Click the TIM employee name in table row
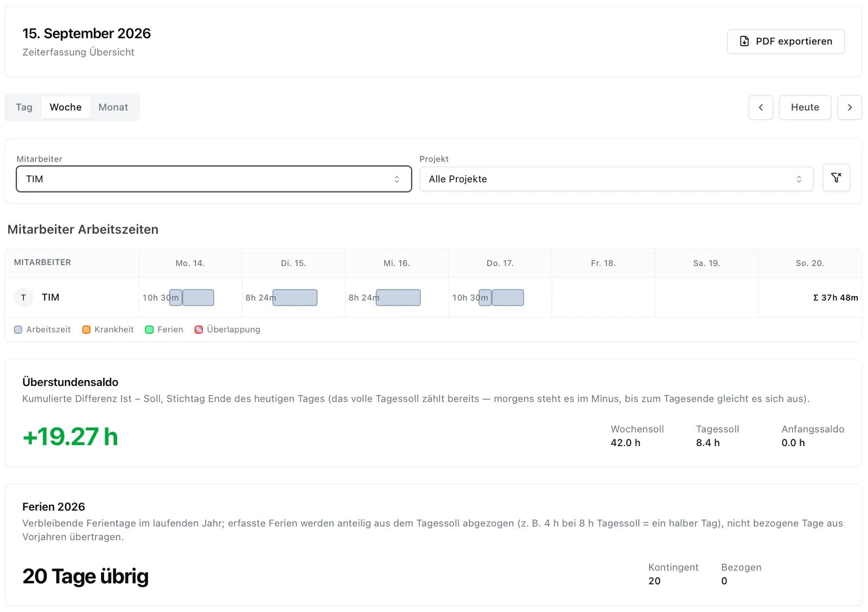The width and height of the screenshot is (868, 612). [50, 298]
